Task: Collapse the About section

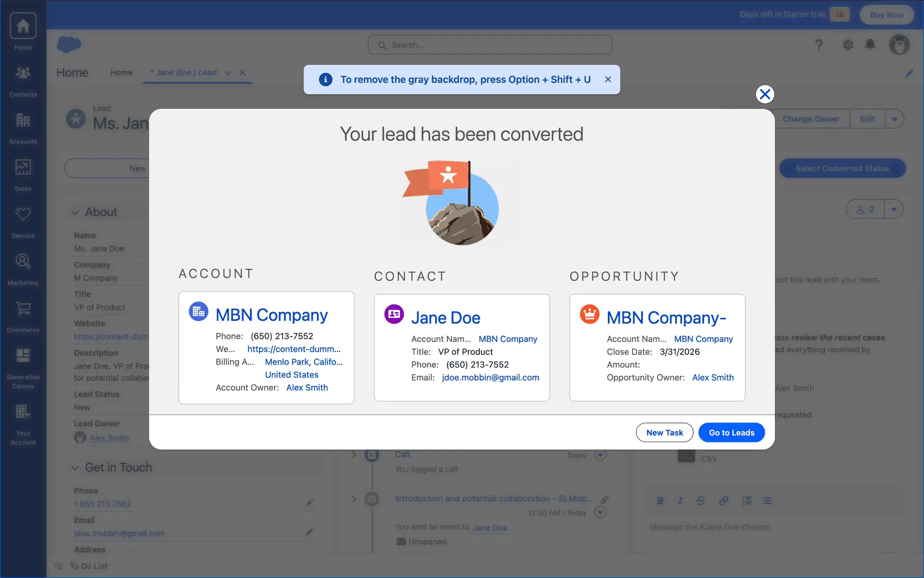Action: pyautogui.click(x=76, y=212)
